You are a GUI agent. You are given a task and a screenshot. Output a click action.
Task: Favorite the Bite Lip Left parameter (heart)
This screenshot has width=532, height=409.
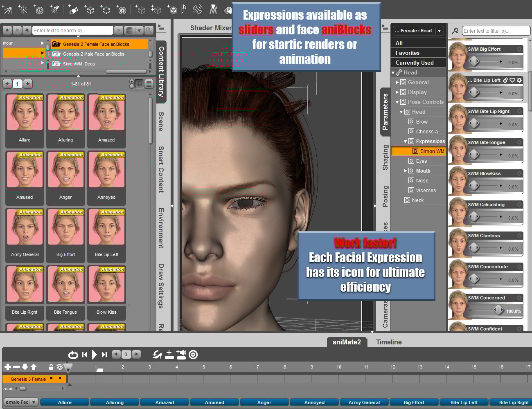click(x=512, y=80)
